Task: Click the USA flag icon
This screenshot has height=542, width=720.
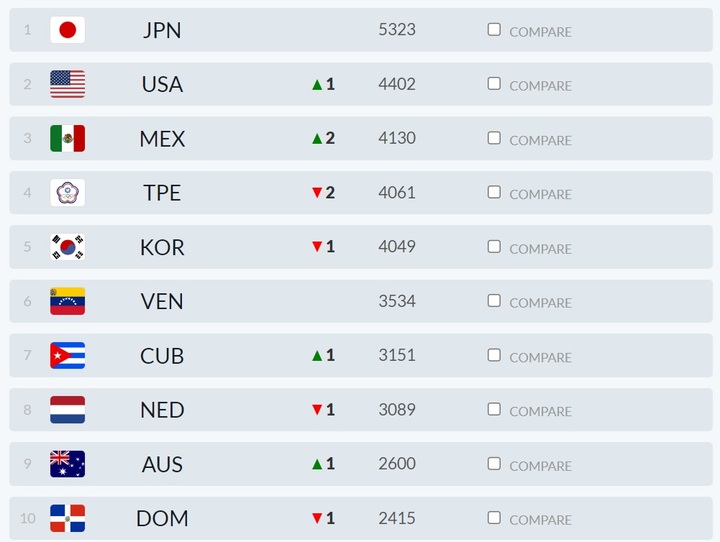Action: (67, 84)
